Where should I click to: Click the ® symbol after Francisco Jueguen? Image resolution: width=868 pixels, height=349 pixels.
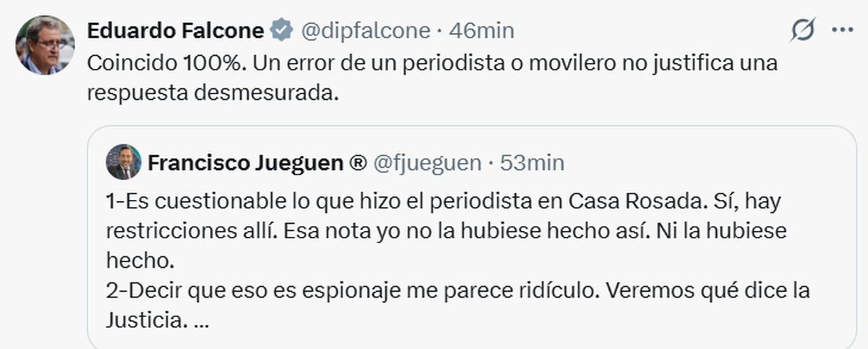pyautogui.click(x=358, y=164)
